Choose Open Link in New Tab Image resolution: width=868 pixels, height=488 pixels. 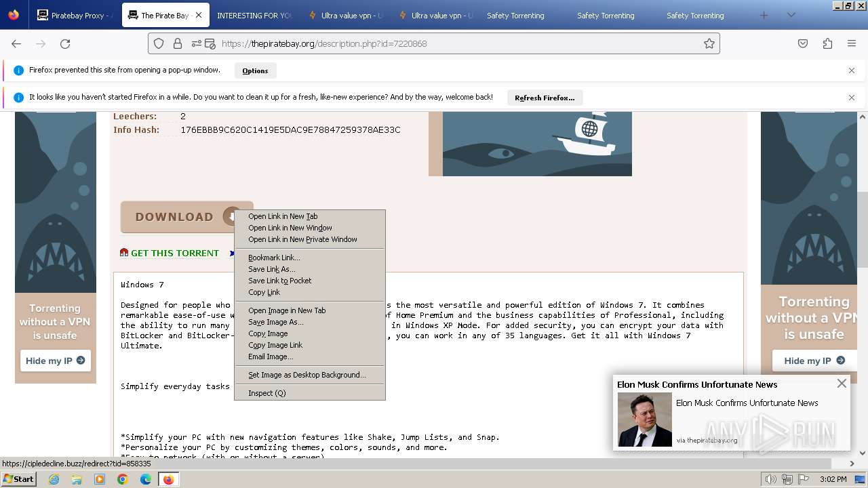point(310,216)
